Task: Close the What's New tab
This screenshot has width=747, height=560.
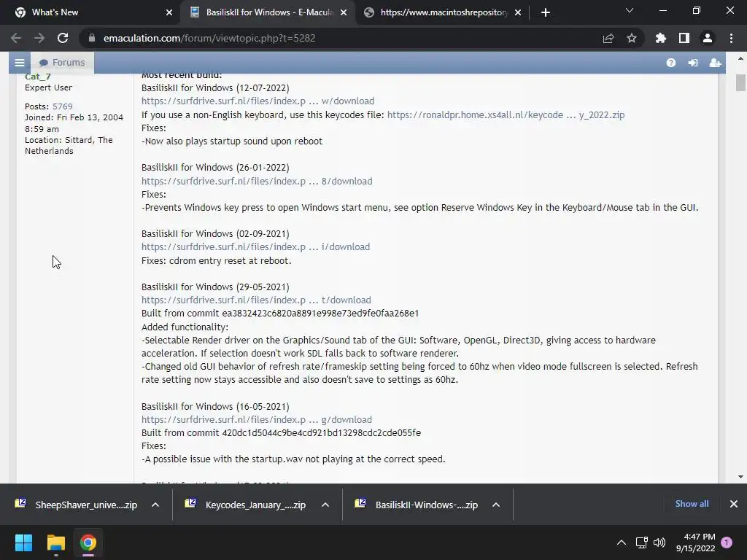Action: pos(169,12)
